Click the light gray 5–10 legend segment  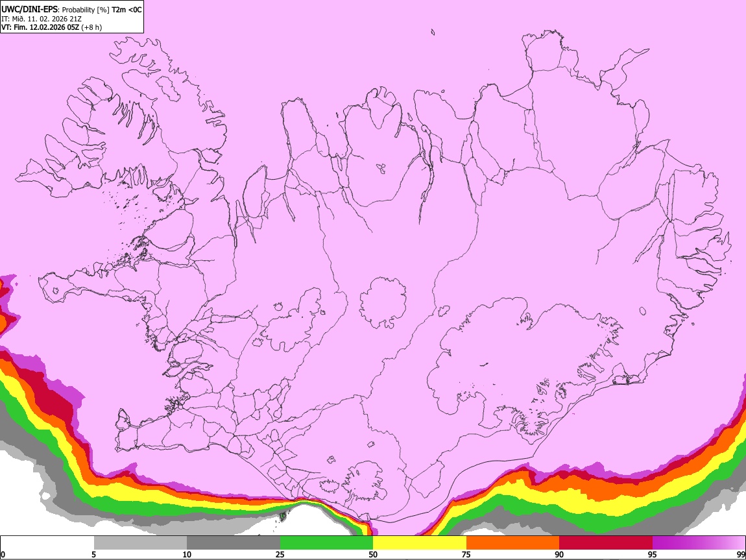(x=140, y=543)
